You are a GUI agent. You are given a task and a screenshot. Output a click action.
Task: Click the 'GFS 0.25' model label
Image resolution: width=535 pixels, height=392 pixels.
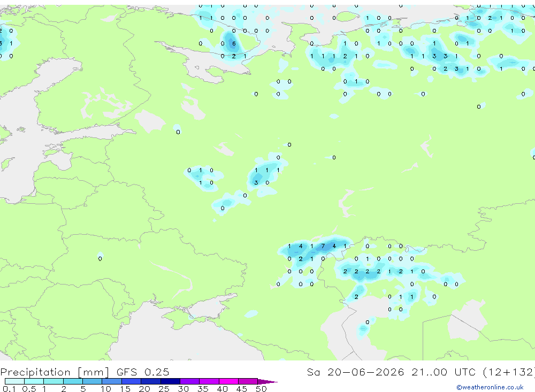[143, 372]
